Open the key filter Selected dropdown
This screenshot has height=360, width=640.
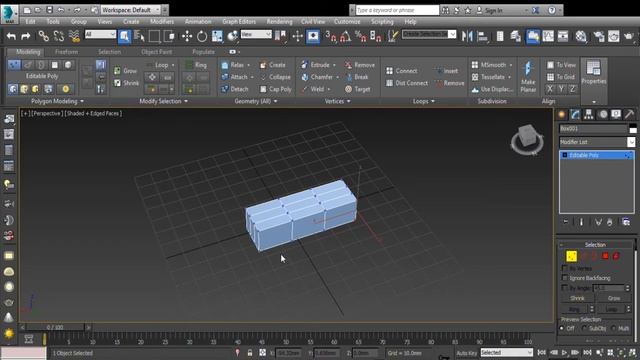(507, 352)
